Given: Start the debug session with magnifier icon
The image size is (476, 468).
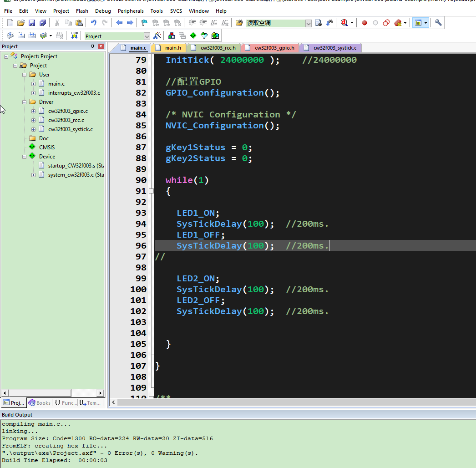Looking at the screenshot, I should (344, 23).
